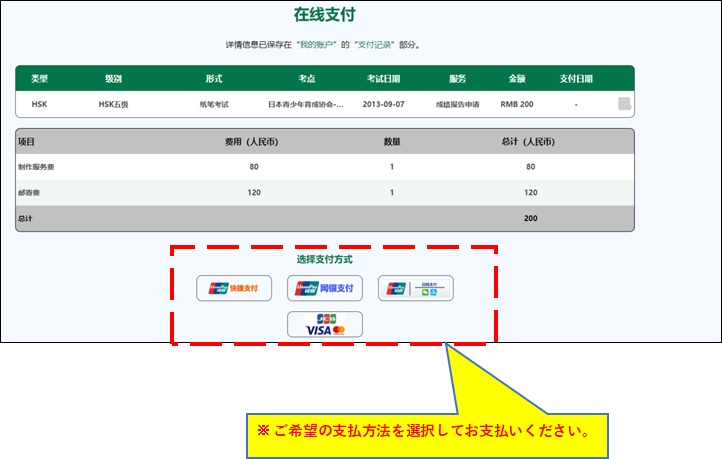Click the 考试日期 column header
722x459 pixels.
(x=383, y=78)
